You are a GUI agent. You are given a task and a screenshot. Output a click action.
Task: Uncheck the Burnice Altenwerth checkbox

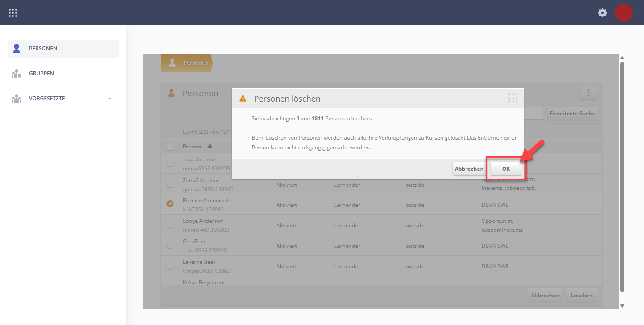(170, 204)
